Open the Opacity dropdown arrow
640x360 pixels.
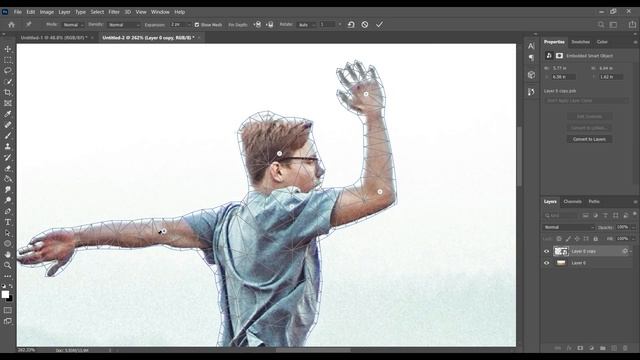[x=633, y=227]
